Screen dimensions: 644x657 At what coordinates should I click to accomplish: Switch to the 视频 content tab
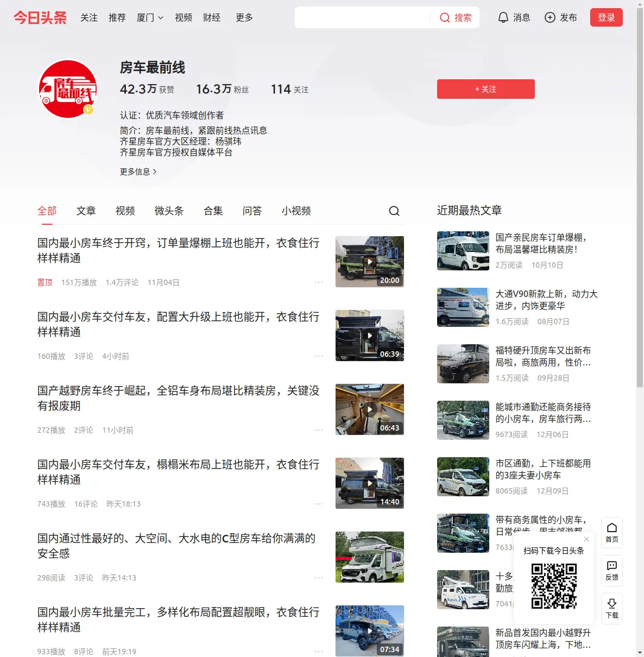click(125, 211)
